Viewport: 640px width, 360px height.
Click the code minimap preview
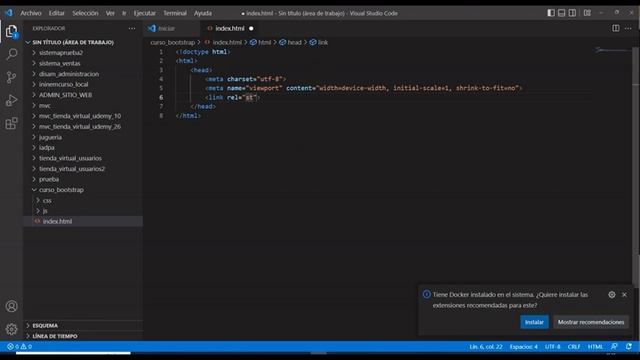[612, 51]
